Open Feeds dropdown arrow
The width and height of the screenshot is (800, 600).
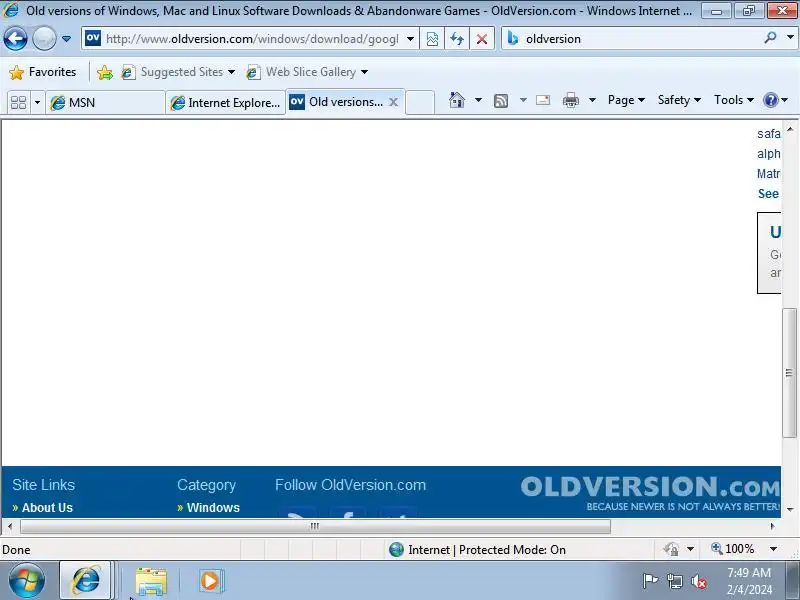523,100
